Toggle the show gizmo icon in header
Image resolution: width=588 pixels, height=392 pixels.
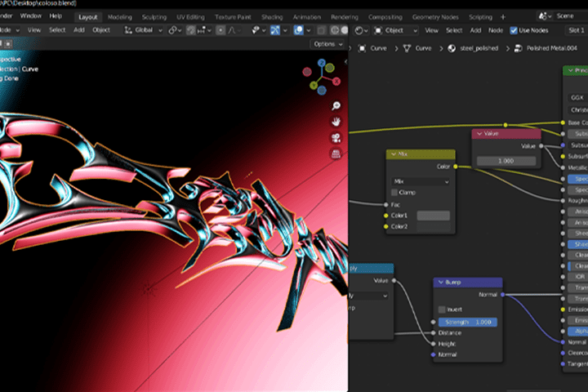click(275, 30)
